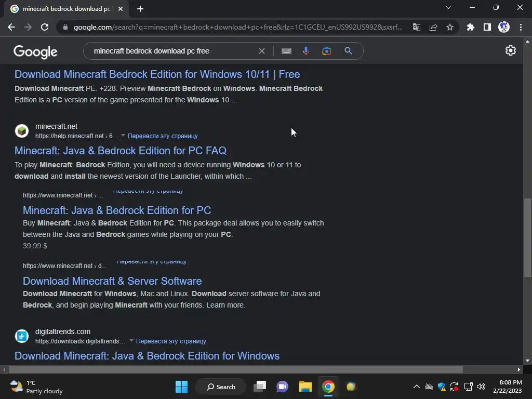Click the digitaltrends.com site favicon
Viewport: 532px width, 399px height.
[22, 336]
